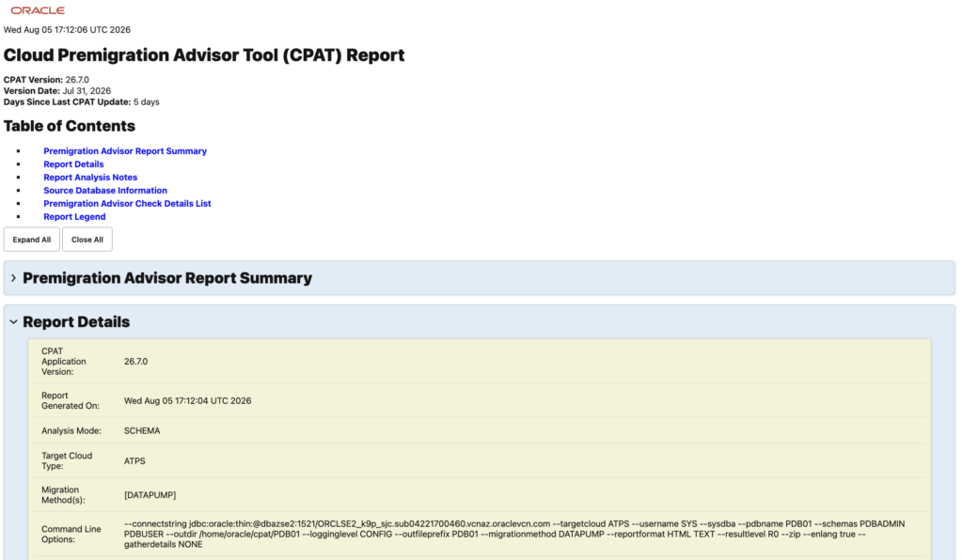The width and height of the screenshot is (963, 560).
Task: Click Report Generated On value 'Wed Aug 05 17:12:04'
Action: pos(187,400)
